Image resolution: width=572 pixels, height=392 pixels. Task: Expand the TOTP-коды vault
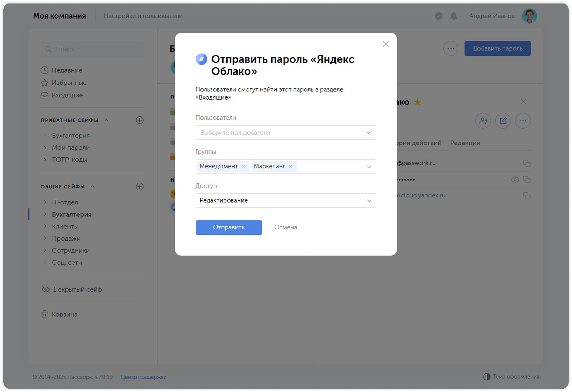(x=45, y=160)
